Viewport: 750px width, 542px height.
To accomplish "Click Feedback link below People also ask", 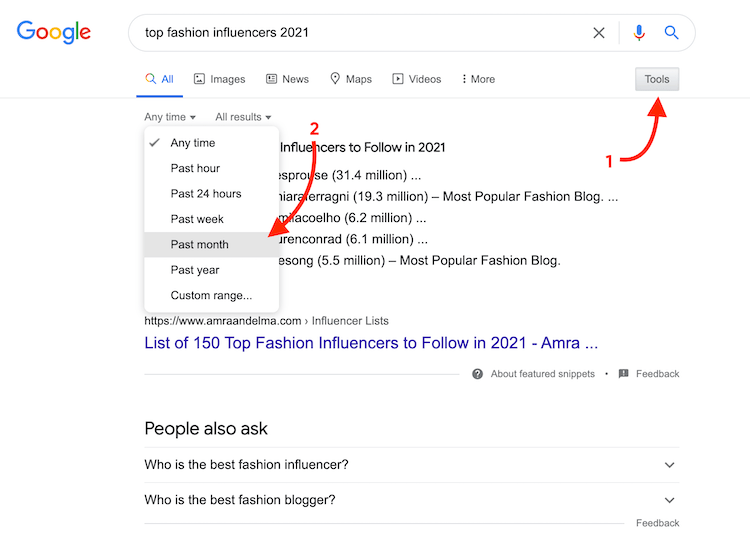I will pos(657,523).
